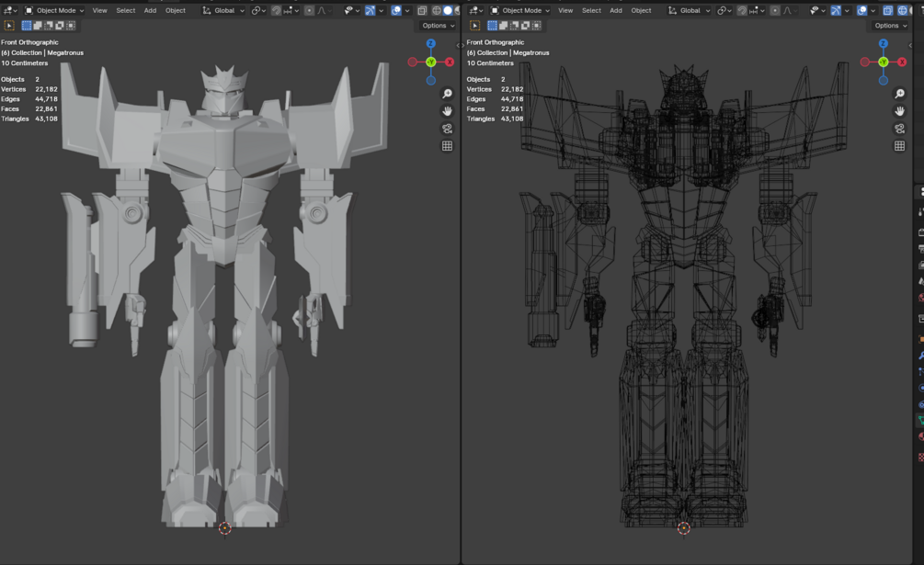924x565 pixels.
Task: Click pan hand icon in left viewport
Action: pos(447,110)
